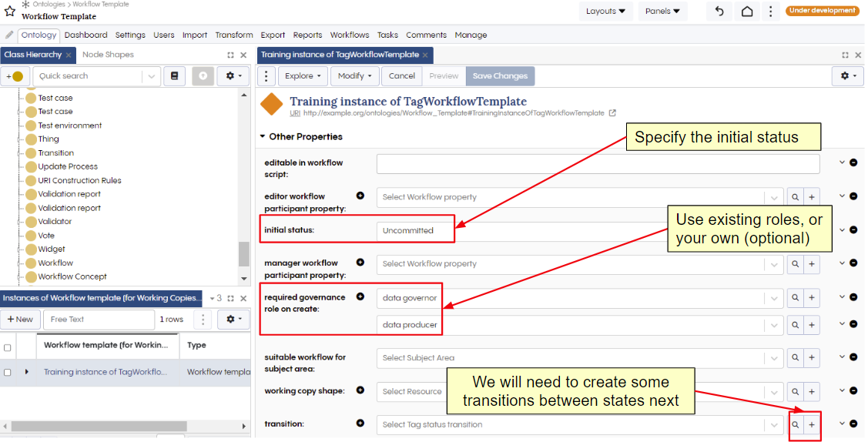Click the undo arrow icon in top bar
This screenshot has height=442, width=868.
[x=719, y=11]
